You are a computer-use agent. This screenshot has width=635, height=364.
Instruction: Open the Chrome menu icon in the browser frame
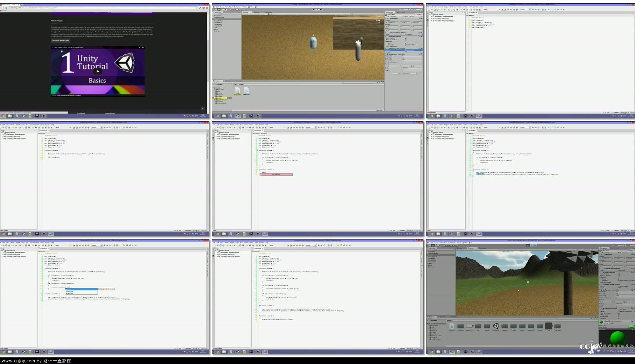point(207,8)
